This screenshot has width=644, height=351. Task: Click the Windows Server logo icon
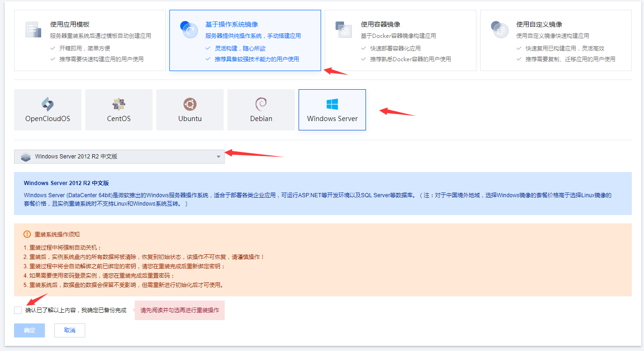coord(332,104)
